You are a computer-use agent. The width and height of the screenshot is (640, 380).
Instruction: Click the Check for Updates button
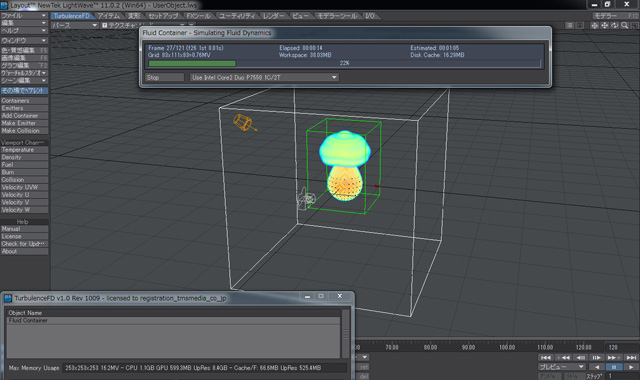(x=24, y=244)
